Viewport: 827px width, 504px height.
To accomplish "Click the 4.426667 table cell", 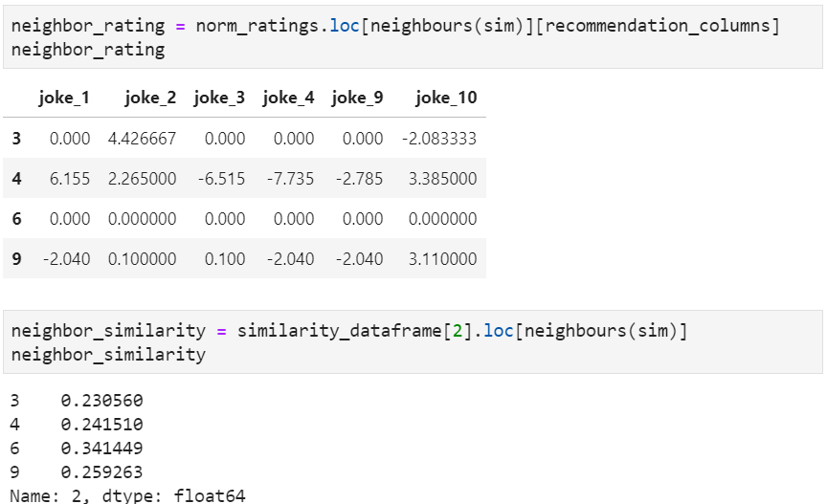I will pyautogui.click(x=143, y=139).
